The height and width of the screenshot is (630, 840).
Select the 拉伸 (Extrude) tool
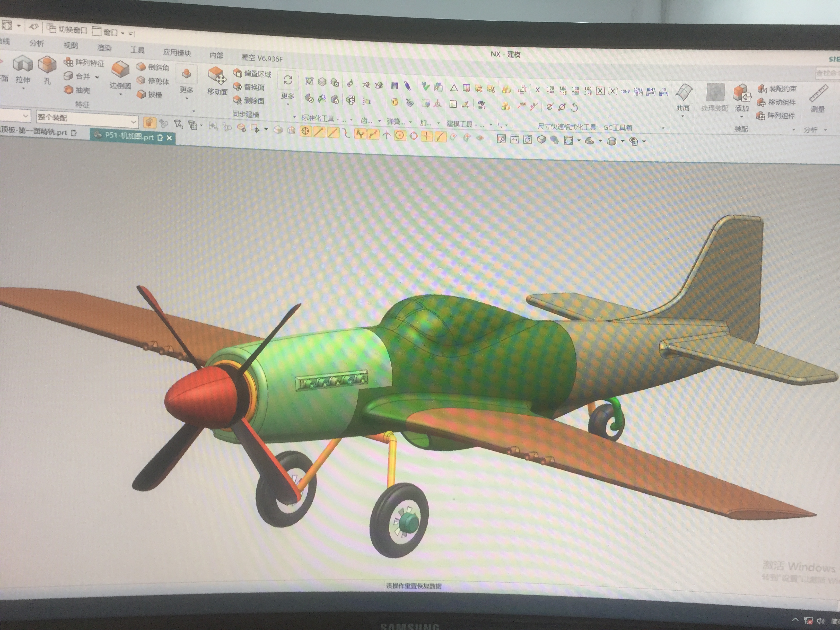click(23, 69)
